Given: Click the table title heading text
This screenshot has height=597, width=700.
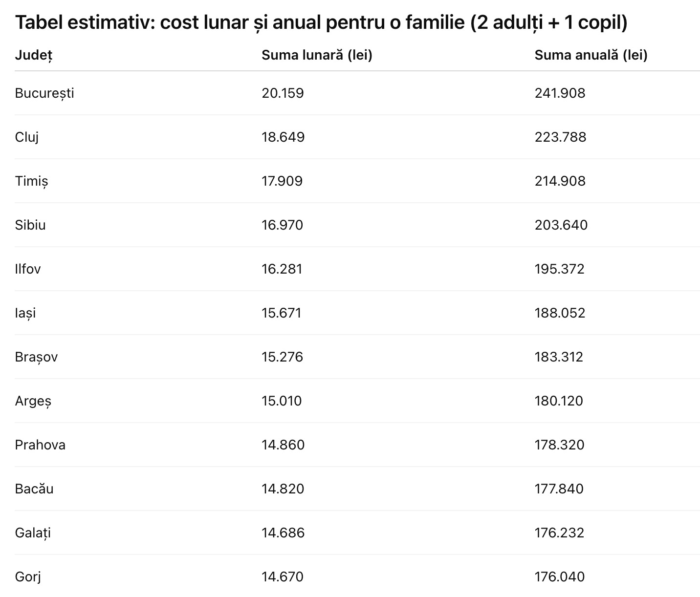Looking at the screenshot, I should point(321,22).
